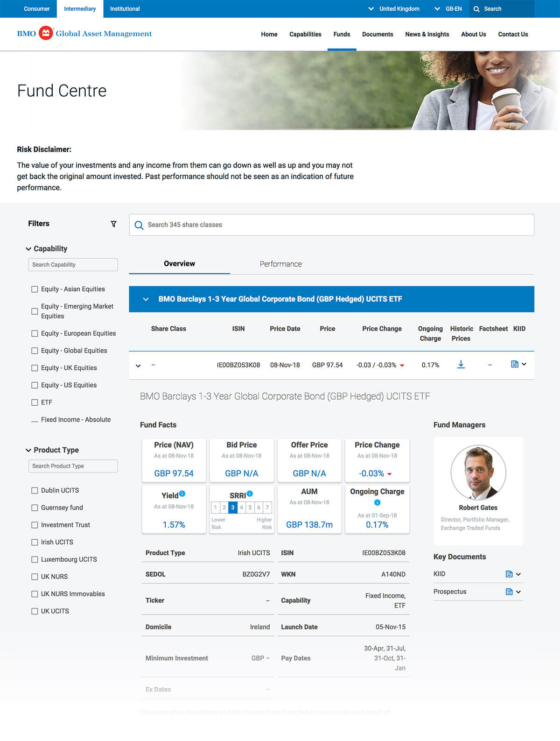560x741 pixels.
Task: Click the Global Asset Management logo text
Action: (x=104, y=34)
